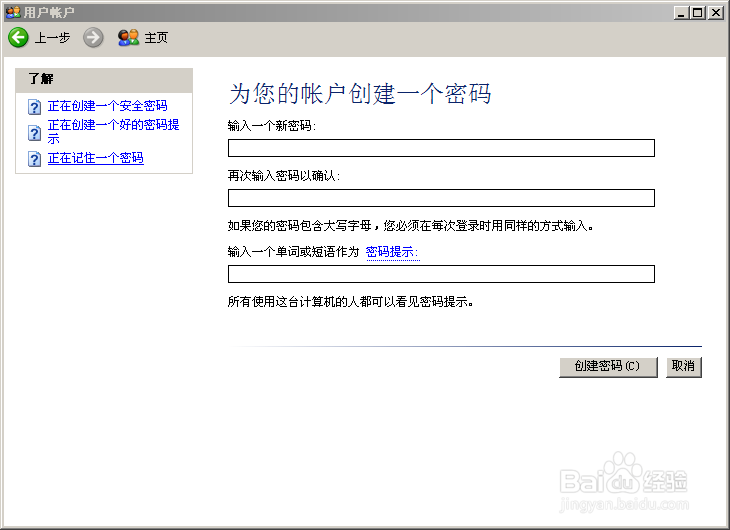Open the 正在创建一个安全密码 link
The height and width of the screenshot is (530, 730).
(x=108, y=106)
